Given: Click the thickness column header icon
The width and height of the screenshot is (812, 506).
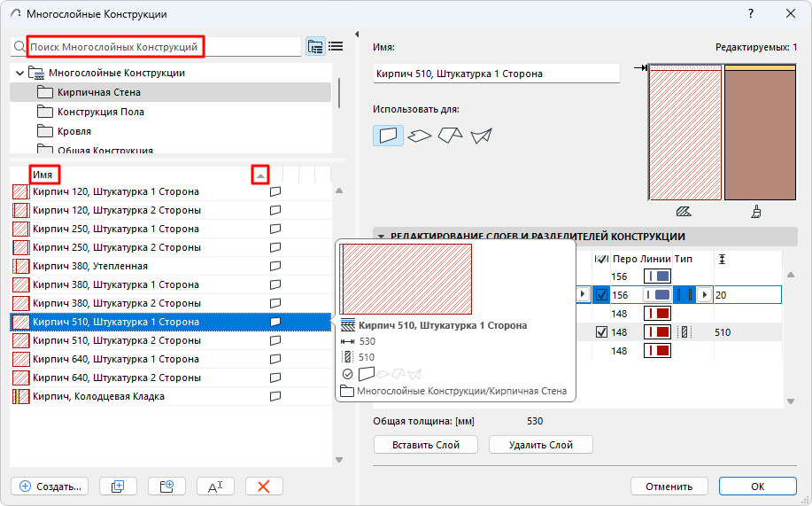Looking at the screenshot, I should pyautogui.click(x=722, y=260).
